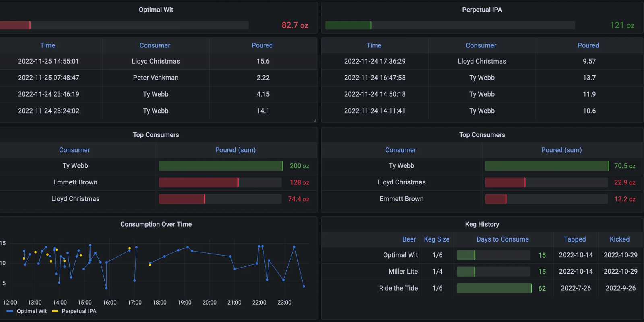Sort left Top Consumers by Poured (sum)
644x322 pixels.
click(235, 150)
